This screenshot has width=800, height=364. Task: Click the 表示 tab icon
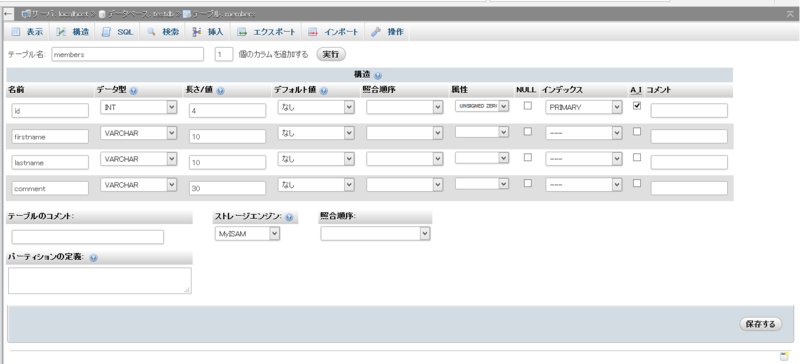[15, 32]
